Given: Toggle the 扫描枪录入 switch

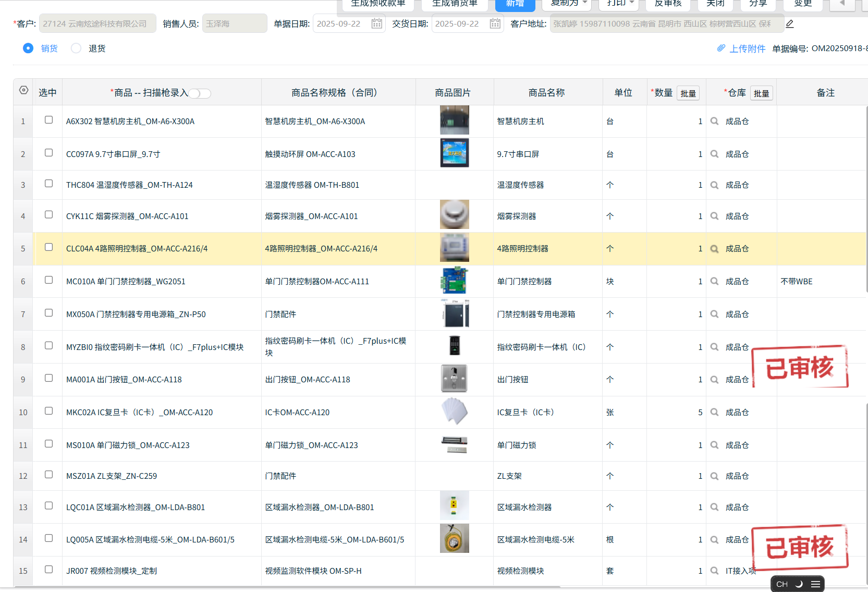Looking at the screenshot, I should [200, 93].
